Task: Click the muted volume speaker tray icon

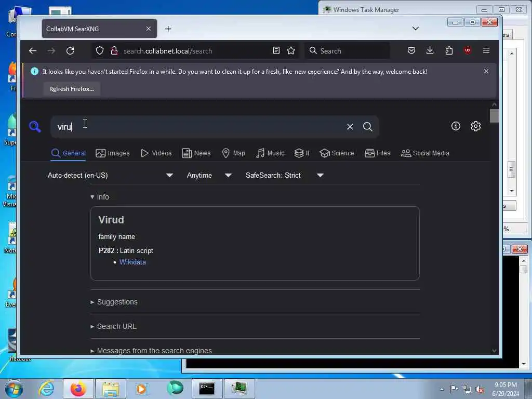Action: pyautogui.click(x=480, y=390)
